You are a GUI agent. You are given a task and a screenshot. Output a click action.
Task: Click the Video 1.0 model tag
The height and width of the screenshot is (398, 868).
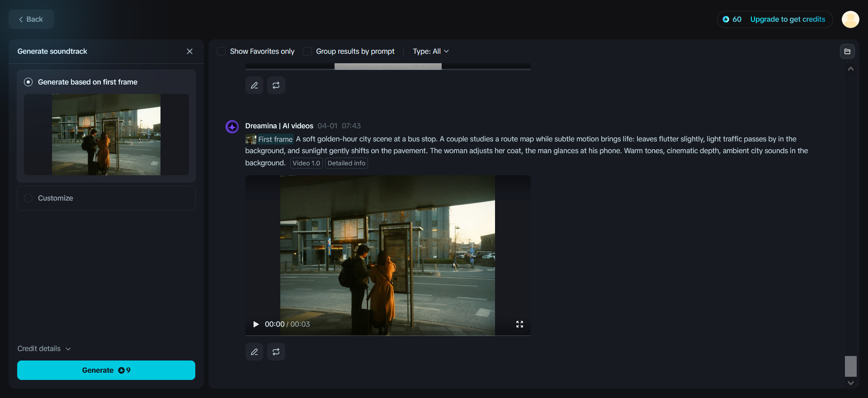pyautogui.click(x=307, y=163)
